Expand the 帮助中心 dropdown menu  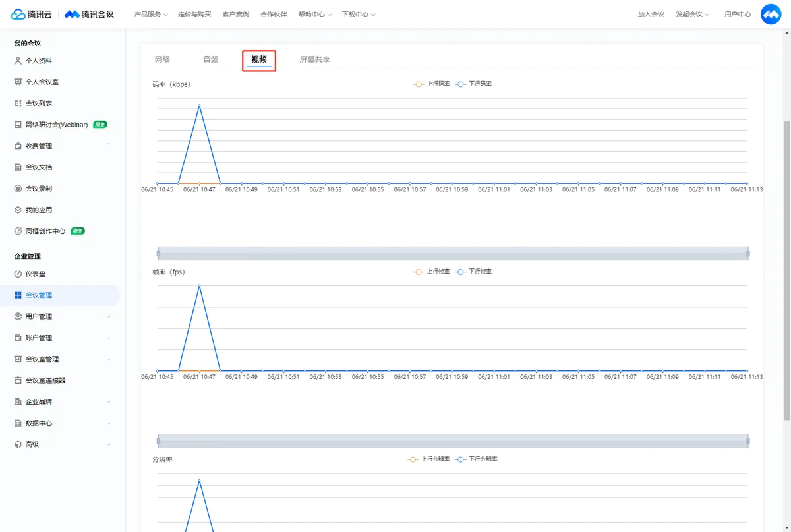click(314, 15)
